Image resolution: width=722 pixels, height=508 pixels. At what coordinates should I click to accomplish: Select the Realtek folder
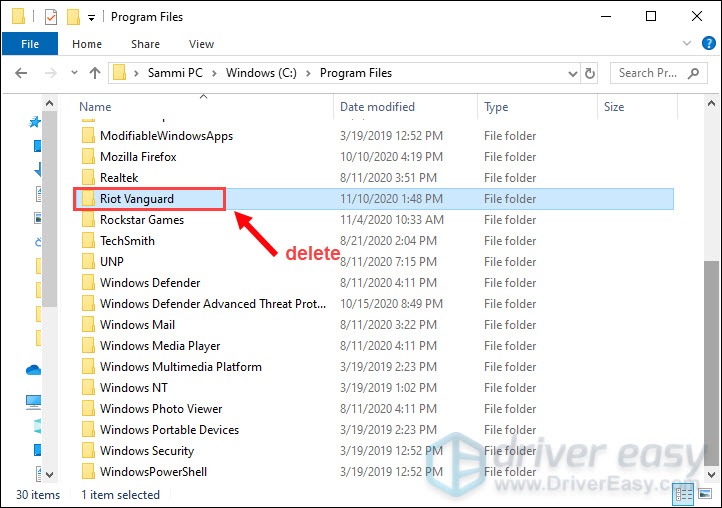[119, 178]
